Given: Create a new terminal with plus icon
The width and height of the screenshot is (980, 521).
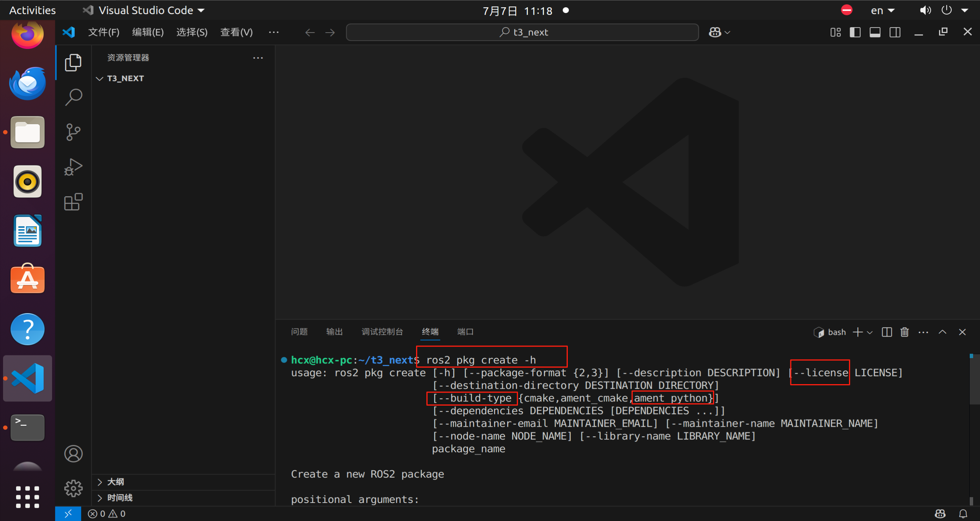Looking at the screenshot, I should [x=858, y=332].
